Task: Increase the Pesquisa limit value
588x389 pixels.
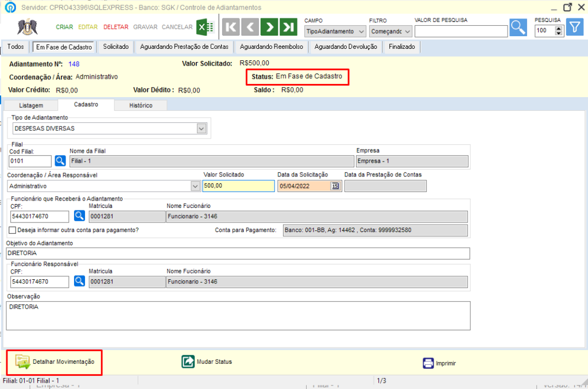Action: click(x=559, y=28)
